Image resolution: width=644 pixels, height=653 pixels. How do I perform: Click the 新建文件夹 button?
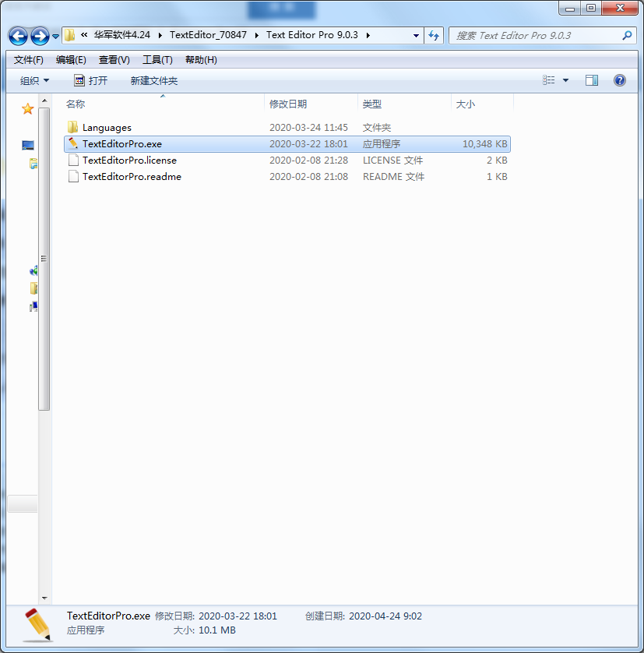click(154, 81)
